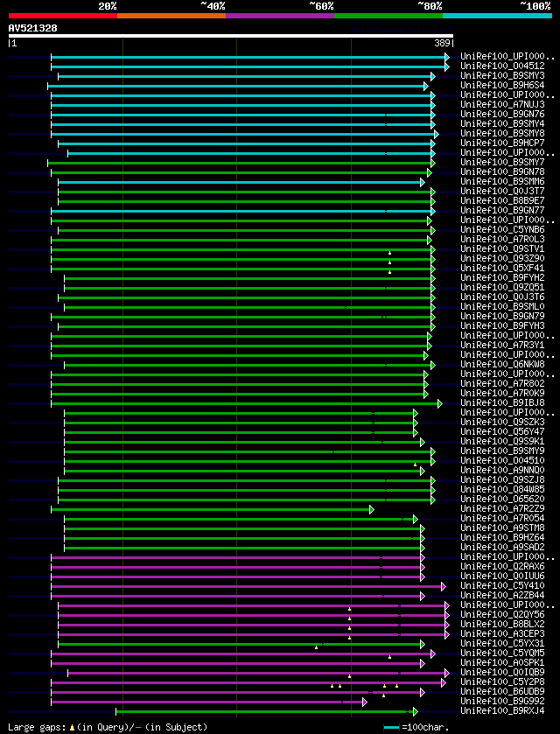The width and height of the screenshot is (560, 734).
Task: Go to UniRef100_B9GN77 entry
Action: (x=502, y=210)
